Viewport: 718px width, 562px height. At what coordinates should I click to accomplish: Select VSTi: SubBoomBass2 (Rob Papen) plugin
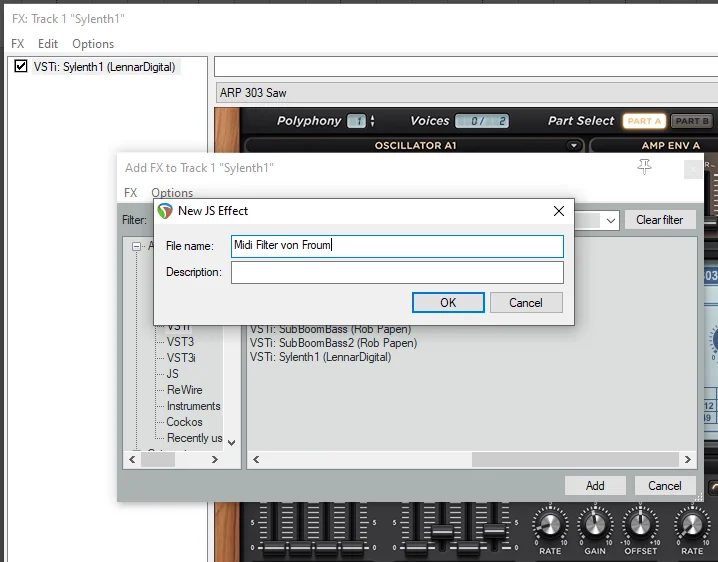pos(333,343)
